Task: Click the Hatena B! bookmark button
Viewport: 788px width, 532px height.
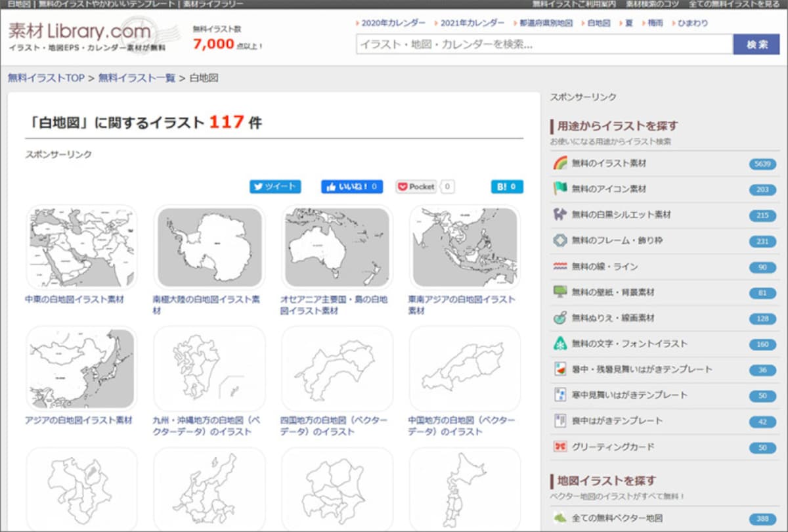Action: click(x=507, y=187)
